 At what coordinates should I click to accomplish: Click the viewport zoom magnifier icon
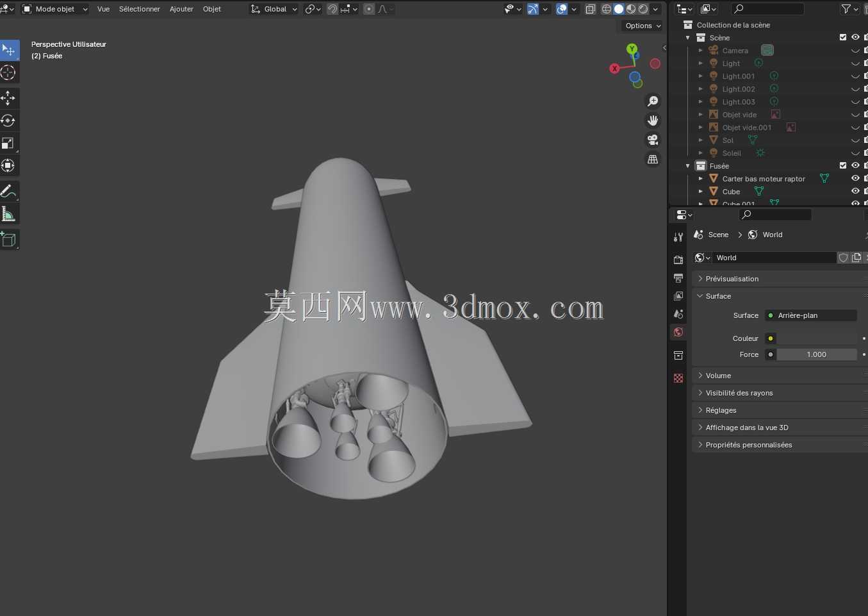[653, 101]
